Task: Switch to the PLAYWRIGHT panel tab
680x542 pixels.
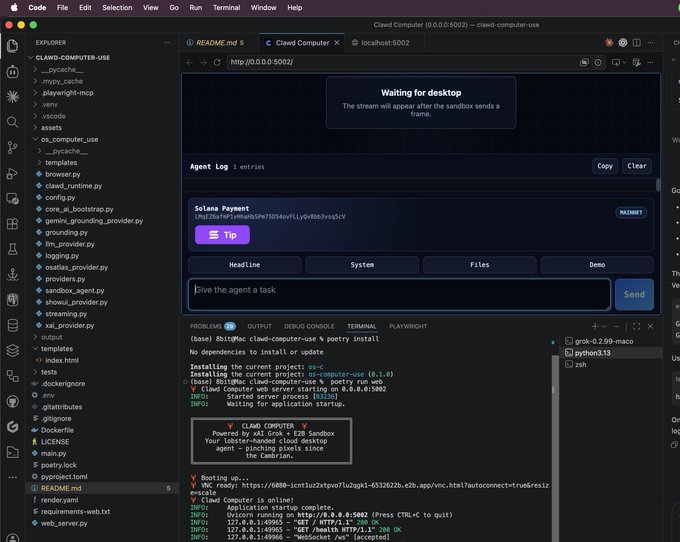Action: coord(408,326)
